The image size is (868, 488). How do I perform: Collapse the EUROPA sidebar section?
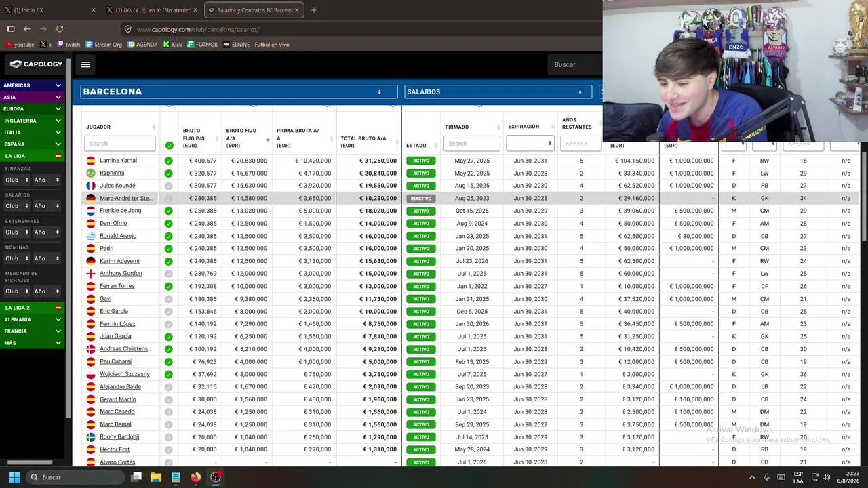pos(32,109)
